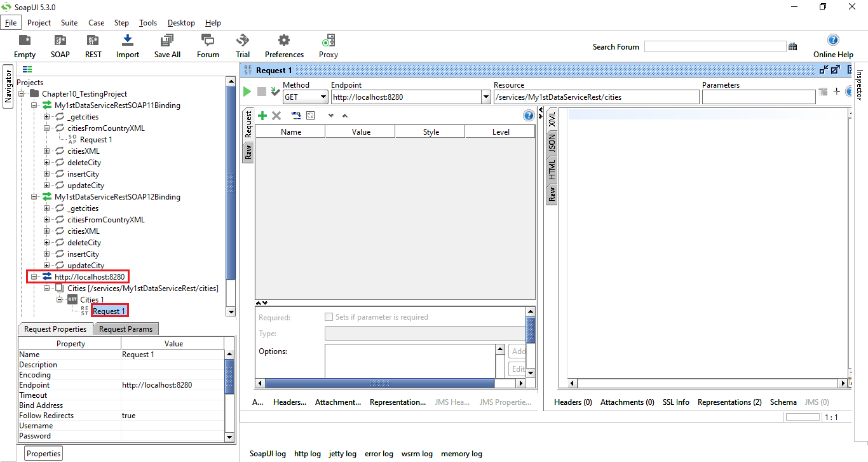Screen dimensions: 868x462
Task: Click the SOAP project toolbar icon
Action: coord(60,41)
